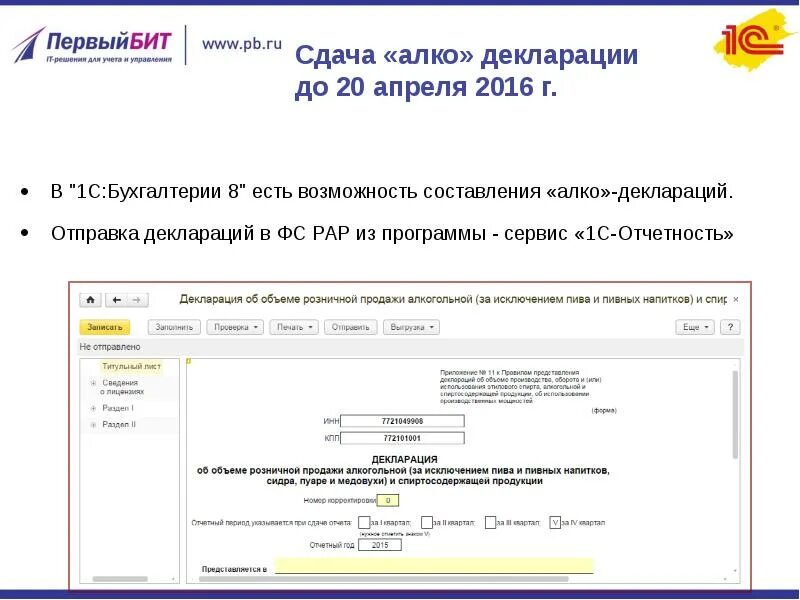Click the form's vertical scrollbar
800x600 pixels.
pos(735,414)
